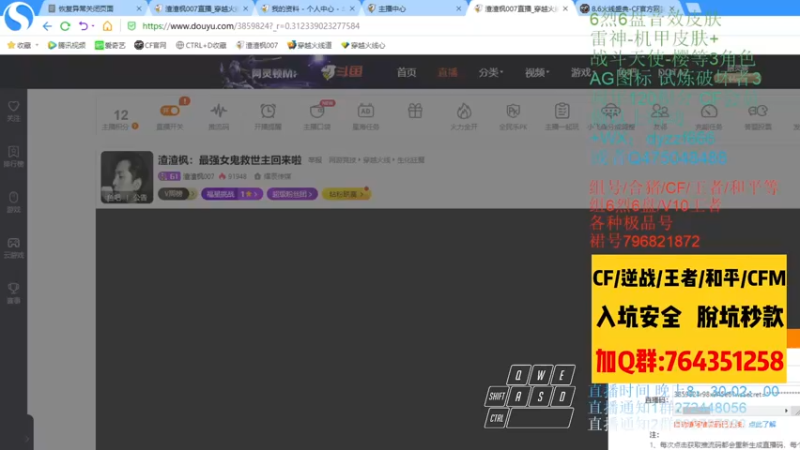Image resolution: width=800 pixels, height=450 pixels.
Task: Open the 全民乐PK icon
Action: (513, 116)
